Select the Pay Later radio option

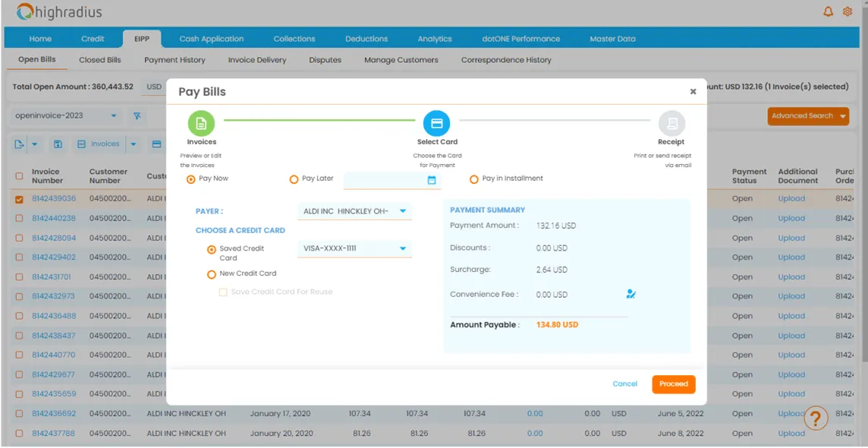click(294, 179)
